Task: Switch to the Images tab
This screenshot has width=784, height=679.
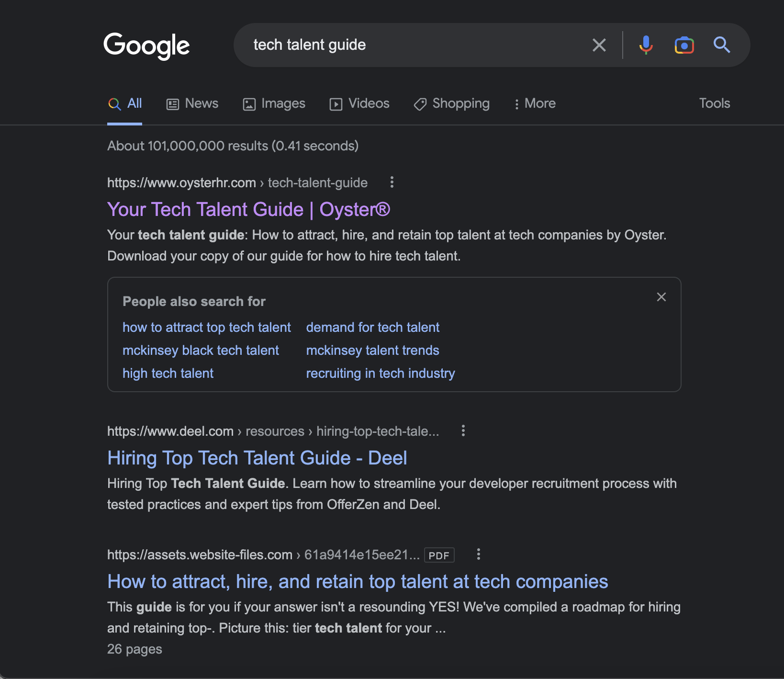Action: pyautogui.click(x=274, y=103)
